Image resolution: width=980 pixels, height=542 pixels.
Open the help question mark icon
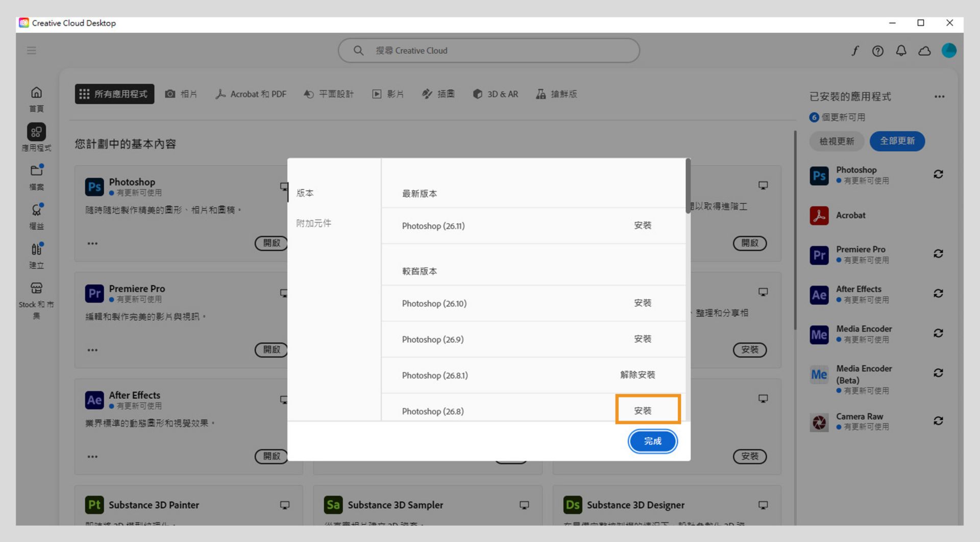pos(878,51)
